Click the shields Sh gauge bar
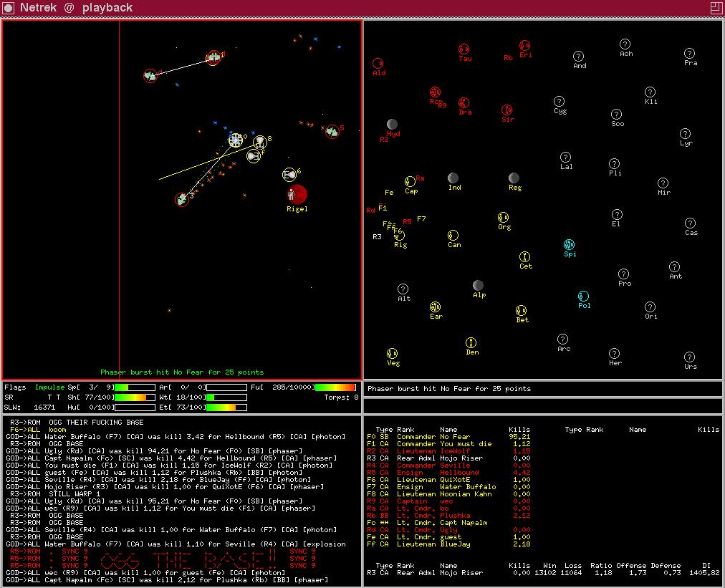The height and width of the screenshot is (588, 725). point(135,397)
